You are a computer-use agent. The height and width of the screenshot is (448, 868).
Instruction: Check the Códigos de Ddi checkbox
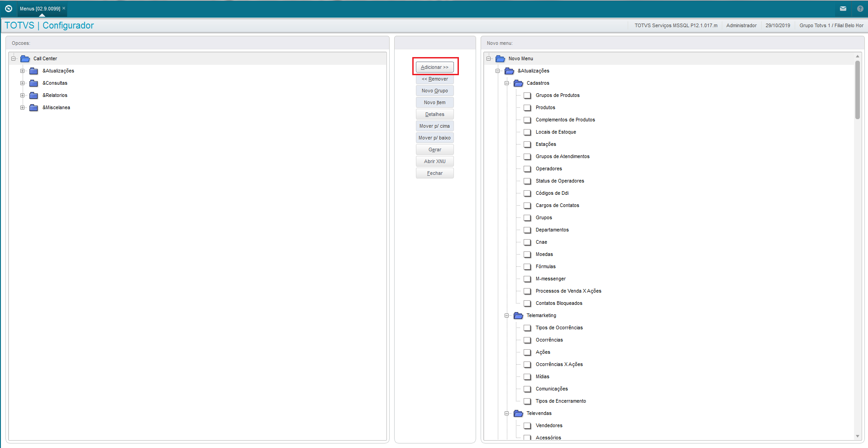coord(527,193)
